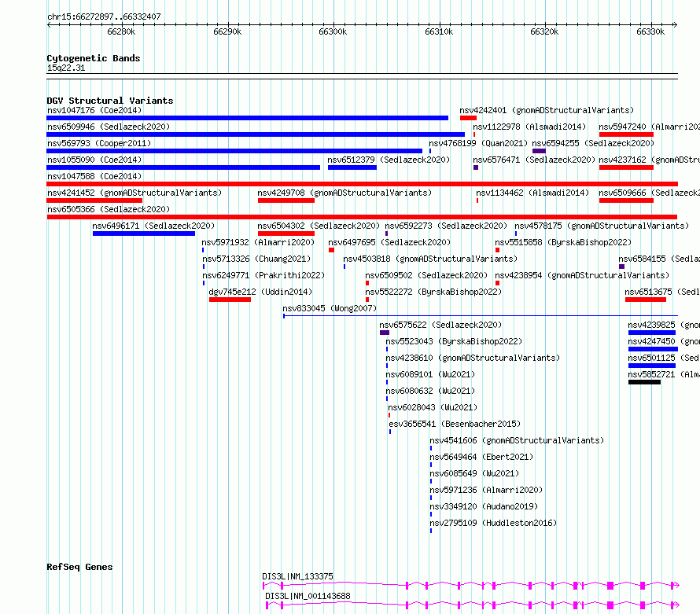The height and width of the screenshot is (614, 700).
Task: Click nsv6584155 variant label
Action: [659, 259]
